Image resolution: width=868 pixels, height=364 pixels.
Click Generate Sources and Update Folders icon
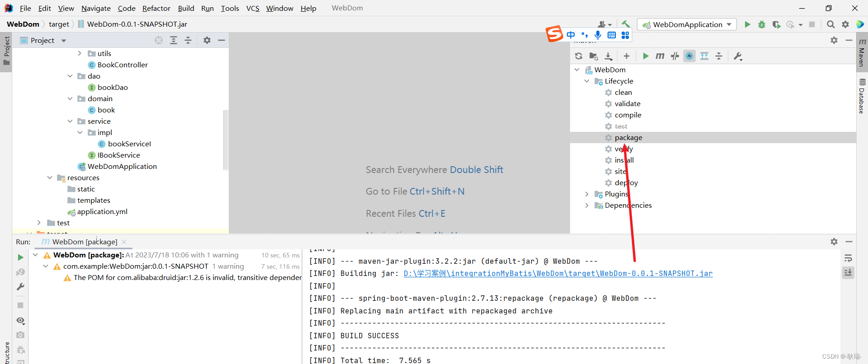click(x=594, y=56)
